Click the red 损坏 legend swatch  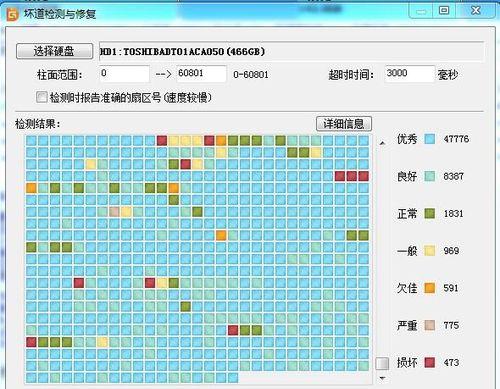430,362
